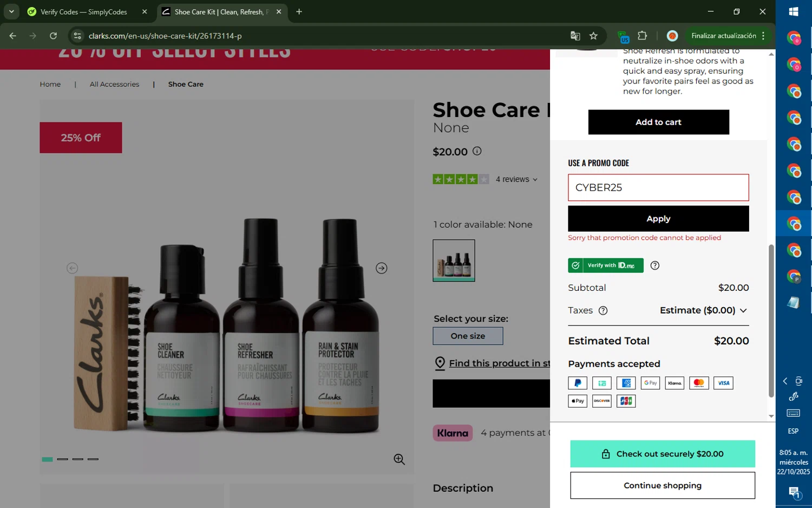
Task: Bookmark this page with star icon
Action: (x=593, y=36)
